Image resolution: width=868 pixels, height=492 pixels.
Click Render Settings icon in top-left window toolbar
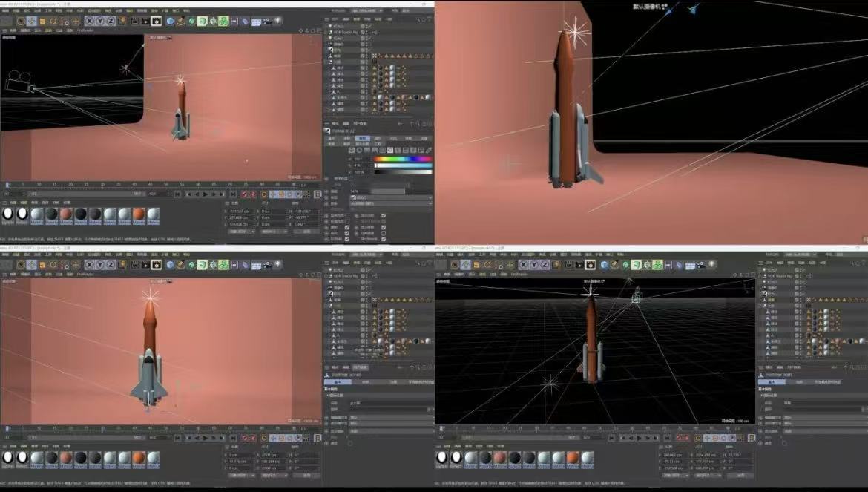157,21
